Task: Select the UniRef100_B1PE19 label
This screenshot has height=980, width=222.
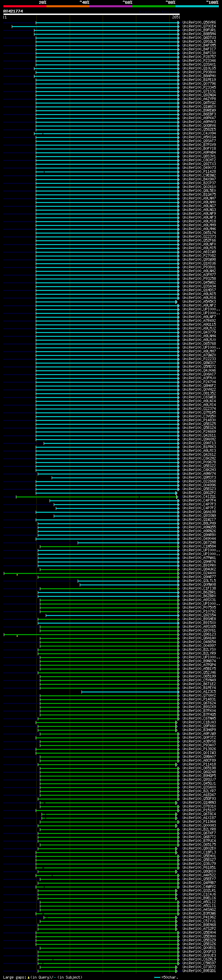Action: point(199,80)
